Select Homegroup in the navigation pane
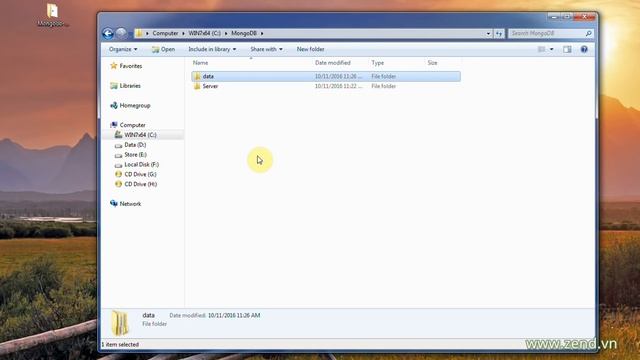Screen dimensions: 640x360 point(135,105)
